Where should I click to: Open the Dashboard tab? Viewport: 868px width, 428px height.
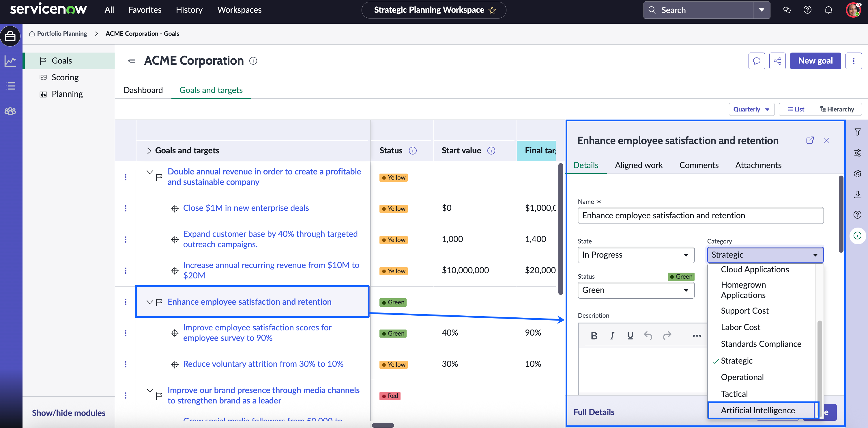pyautogui.click(x=143, y=90)
